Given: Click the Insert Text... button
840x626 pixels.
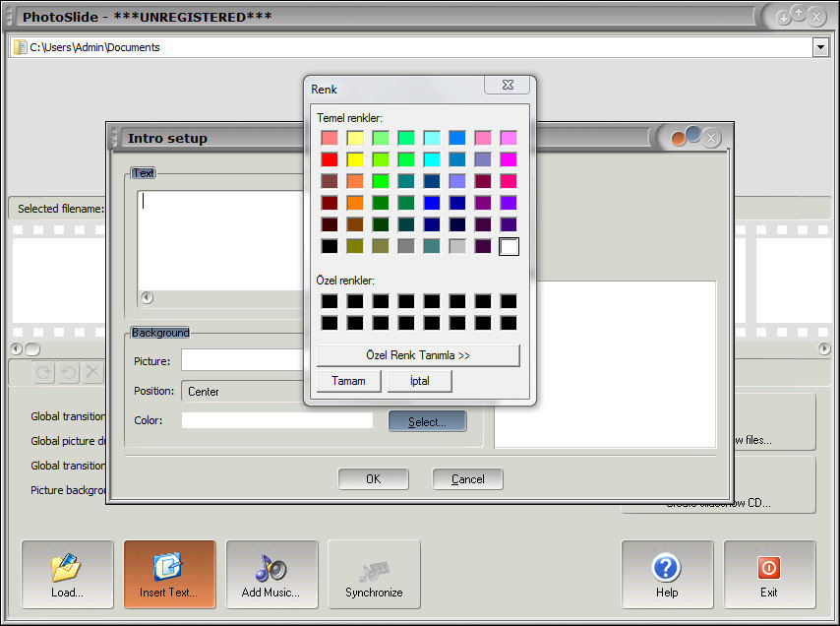Looking at the screenshot, I should click(x=169, y=574).
